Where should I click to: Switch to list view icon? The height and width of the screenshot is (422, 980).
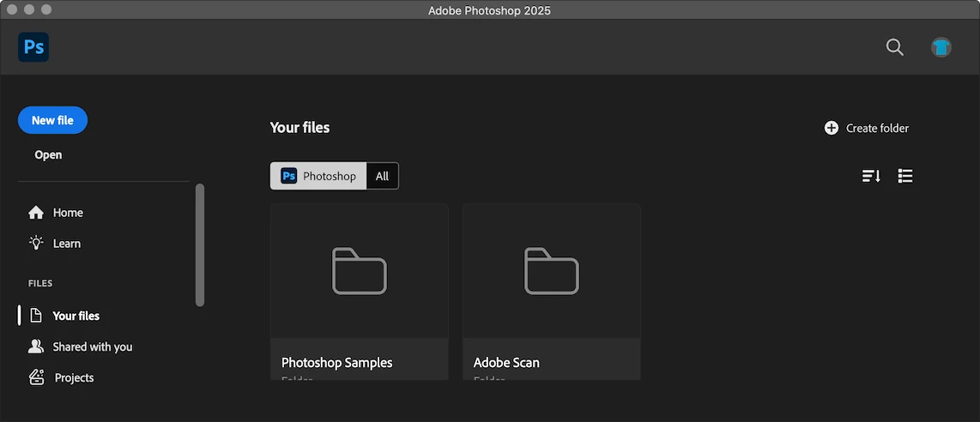[x=905, y=176]
